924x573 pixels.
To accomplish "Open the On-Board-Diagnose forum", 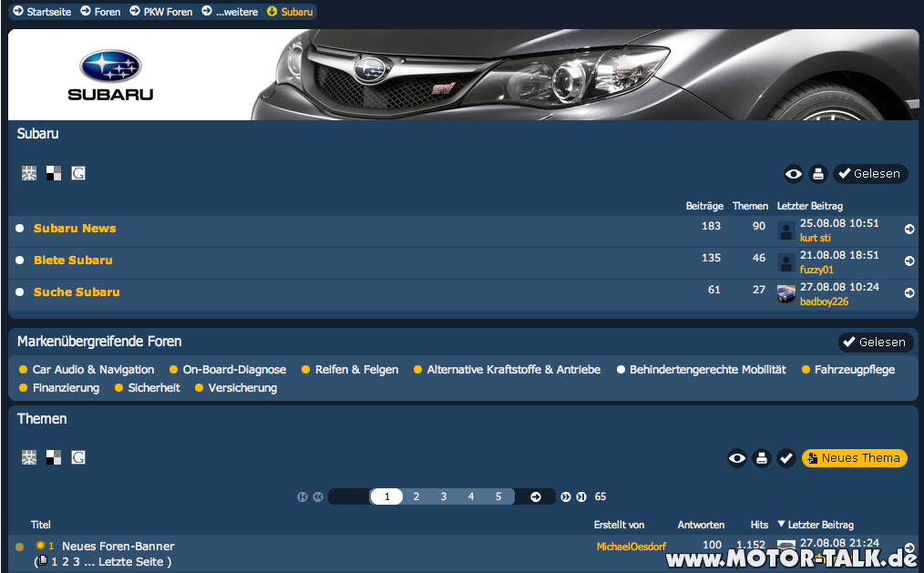I will [234, 370].
